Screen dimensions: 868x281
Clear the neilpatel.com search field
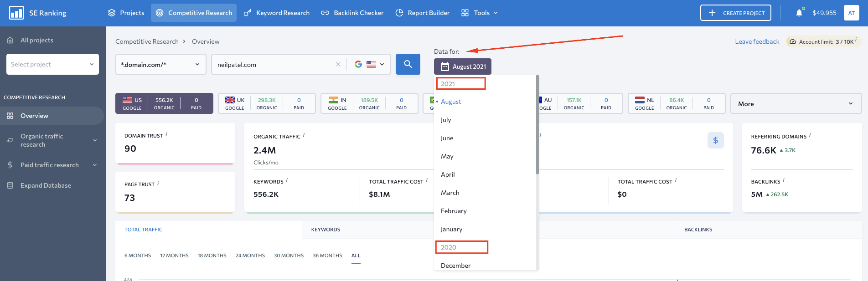click(338, 64)
